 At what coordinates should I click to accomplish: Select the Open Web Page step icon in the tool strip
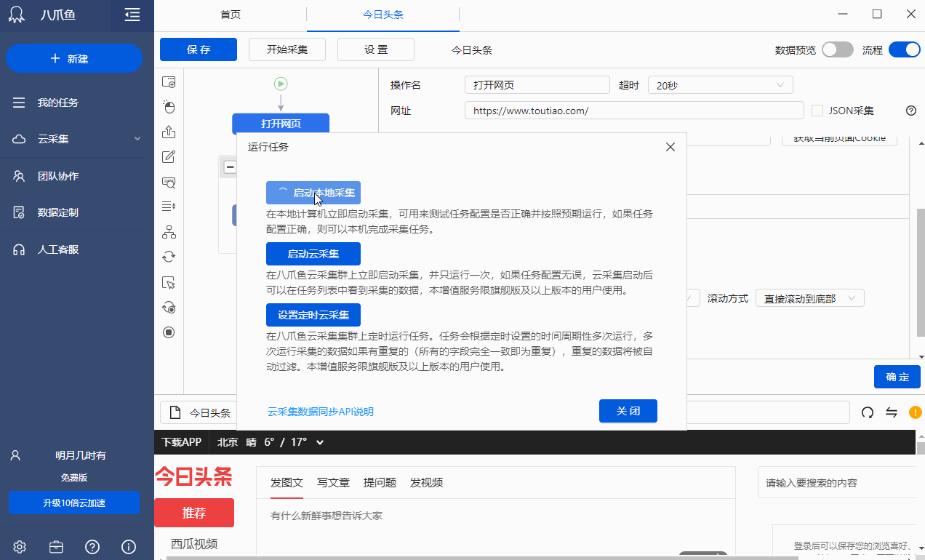coord(169,82)
